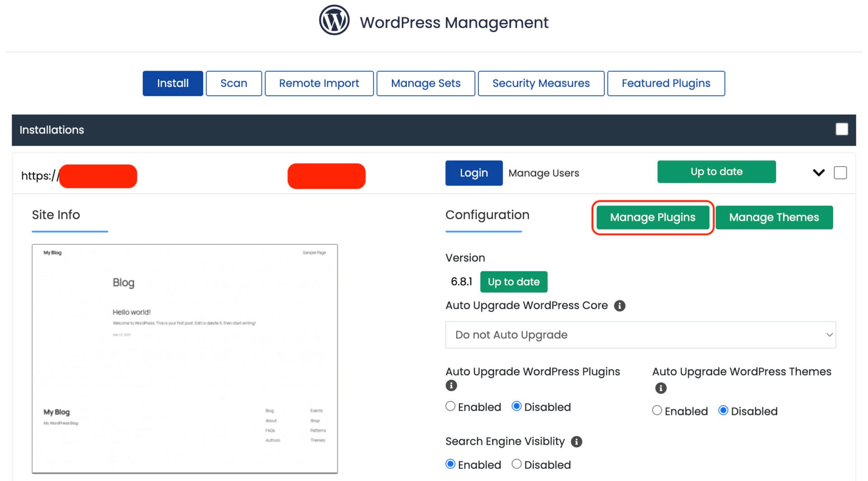Select all installations checkbox in header
The image size is (868, 481).
click(841, 129)
